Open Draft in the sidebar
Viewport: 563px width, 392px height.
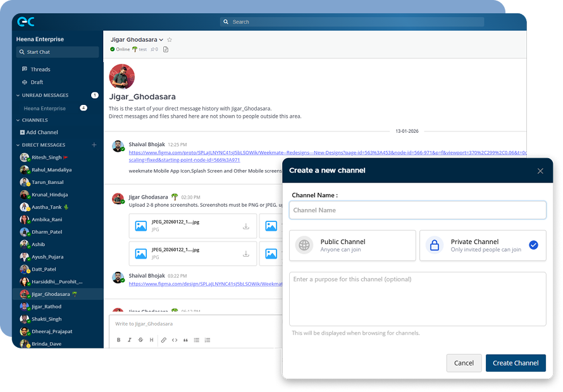tap(37, 82)
